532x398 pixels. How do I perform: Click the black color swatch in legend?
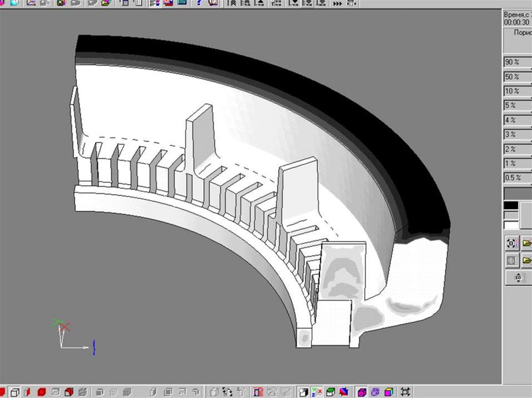point(511,205)
